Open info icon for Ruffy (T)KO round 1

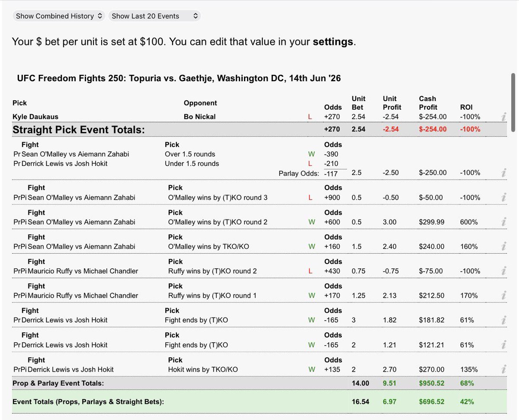pyautogui.click(x=504, y=296)
